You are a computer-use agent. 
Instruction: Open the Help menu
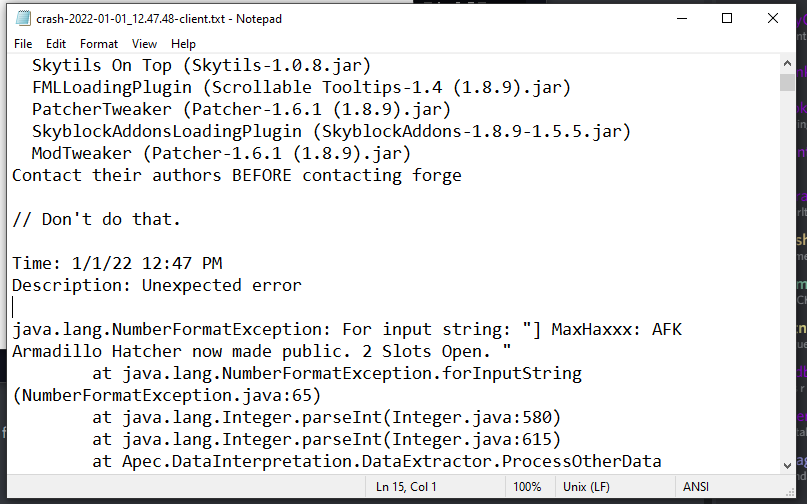pyautogui.click(x=183, y=44)
